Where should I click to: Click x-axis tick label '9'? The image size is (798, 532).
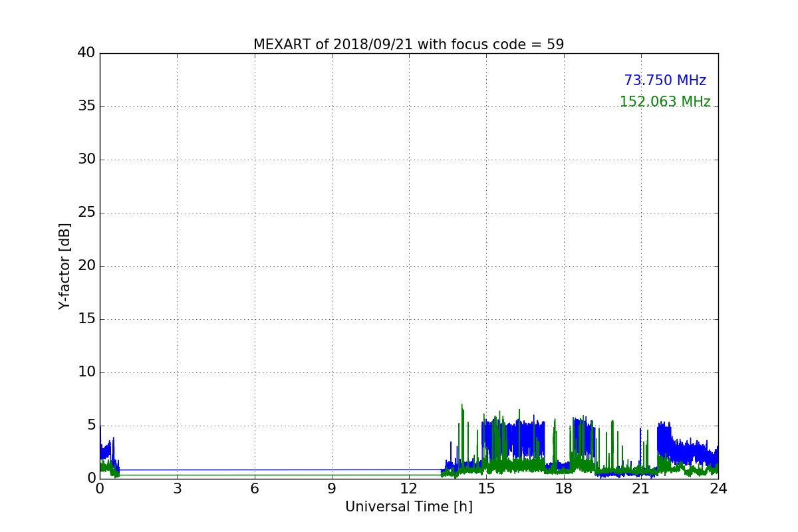332,489
